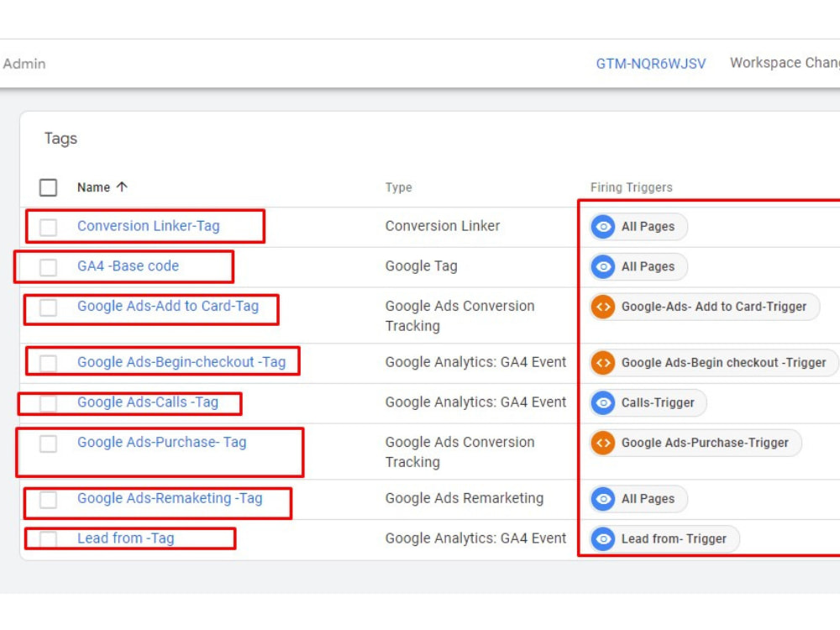Open All Pages chip in Google Ads Remarketing row
Image resolution: width=840 pixels, height=630 pixels.
(x=638, y=499)
